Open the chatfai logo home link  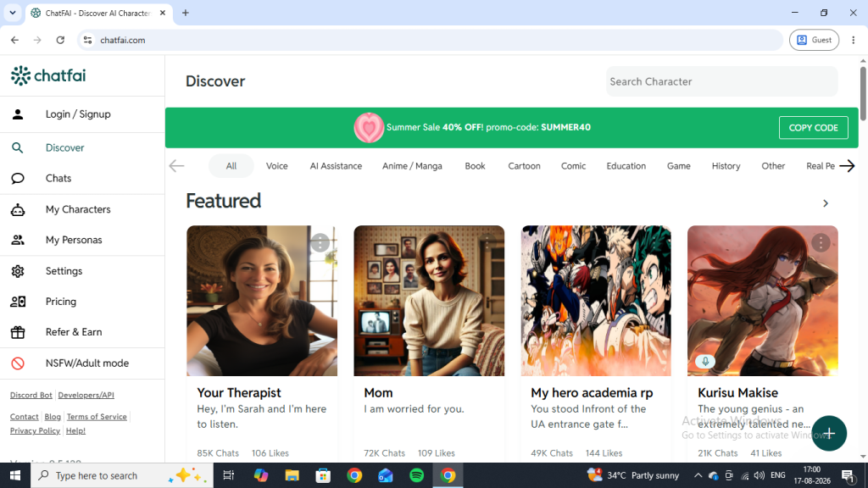click(48, 75)
